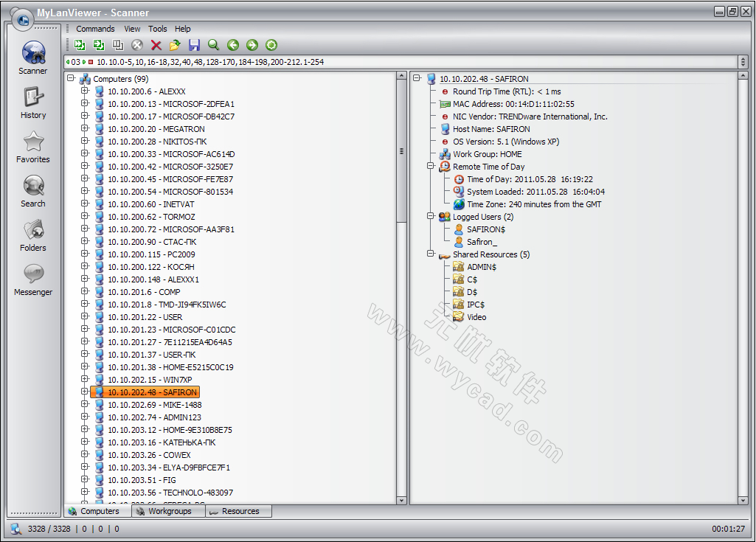Click the red X delete icon

[156, 45]
